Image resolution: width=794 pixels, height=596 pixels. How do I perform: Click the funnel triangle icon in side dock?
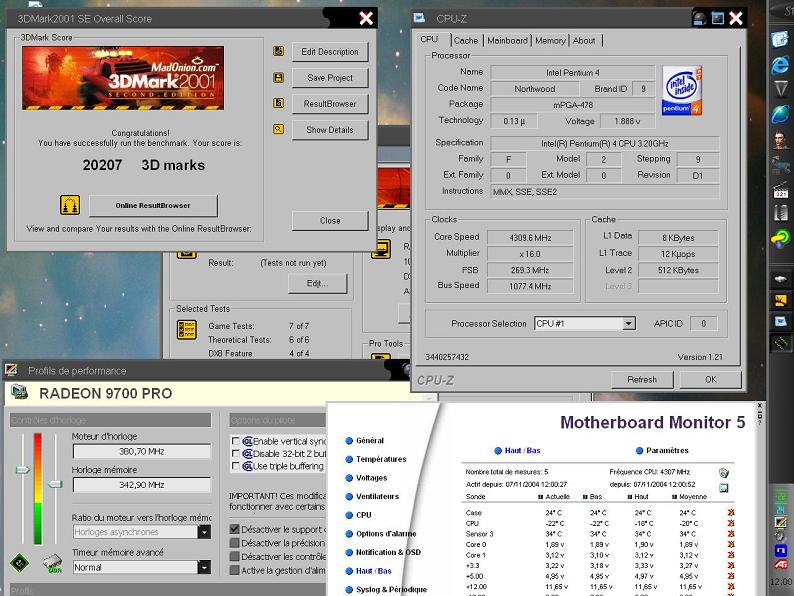click(x=780, y=89)
